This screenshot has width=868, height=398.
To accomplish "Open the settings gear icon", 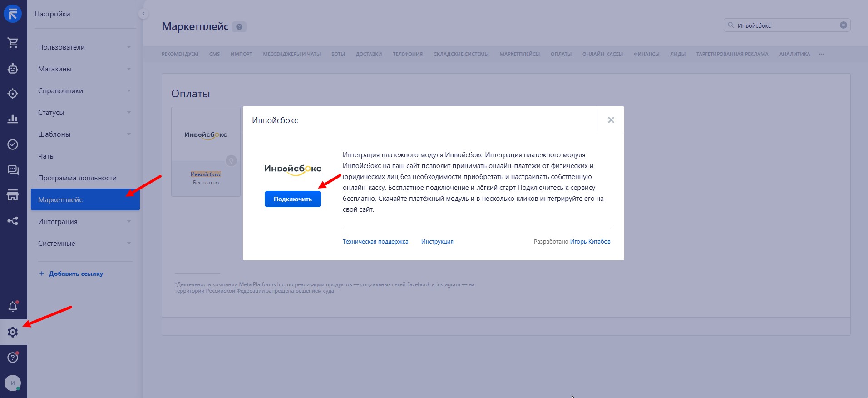I will (x=13, y=332).
